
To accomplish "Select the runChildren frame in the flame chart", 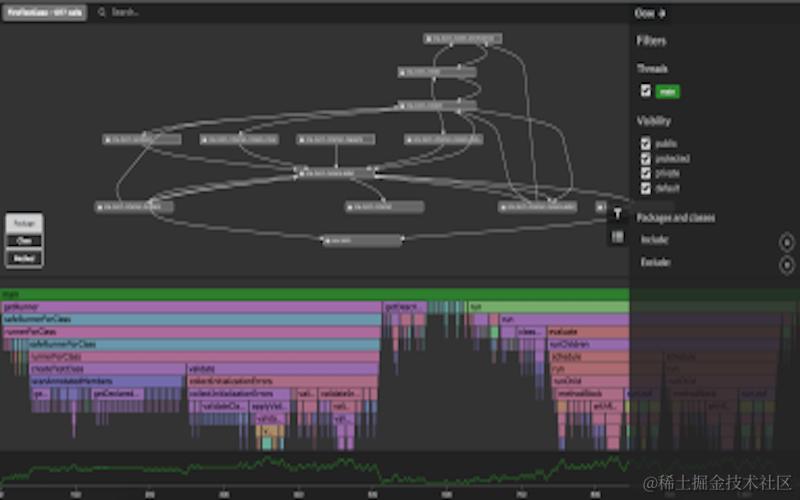I will point(589,344).
